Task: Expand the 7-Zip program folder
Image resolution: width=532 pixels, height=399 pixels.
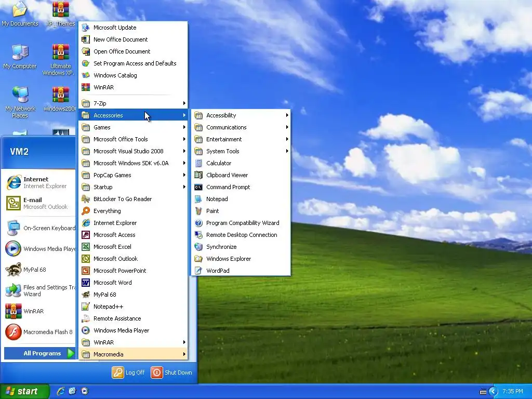Action: pos(133,103)
